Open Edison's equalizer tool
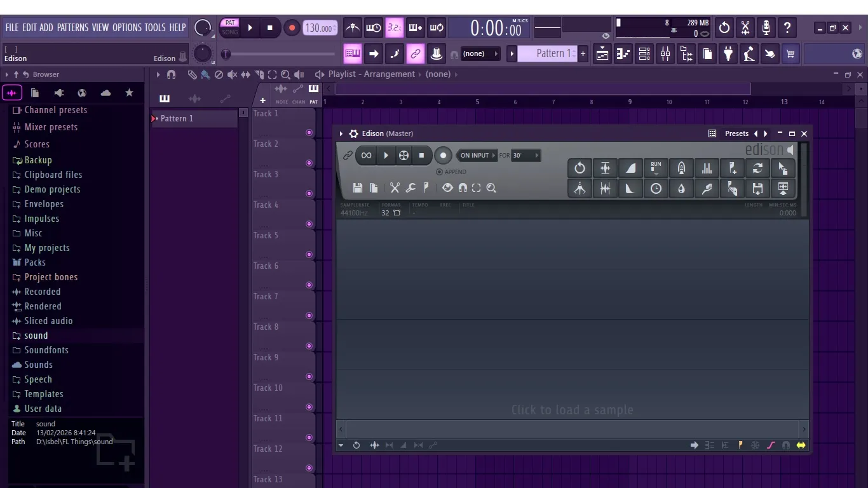This screenshot has width=868, height=488. click(x=707, y=168)
